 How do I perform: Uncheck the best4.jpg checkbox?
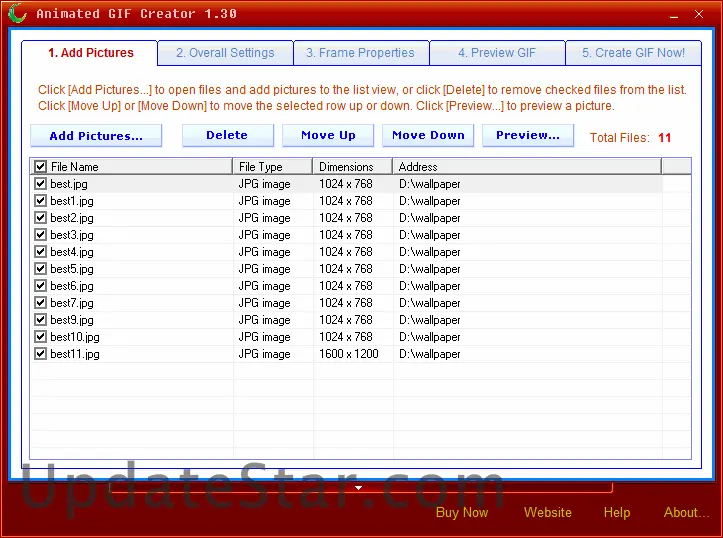[x=41, y=252]
